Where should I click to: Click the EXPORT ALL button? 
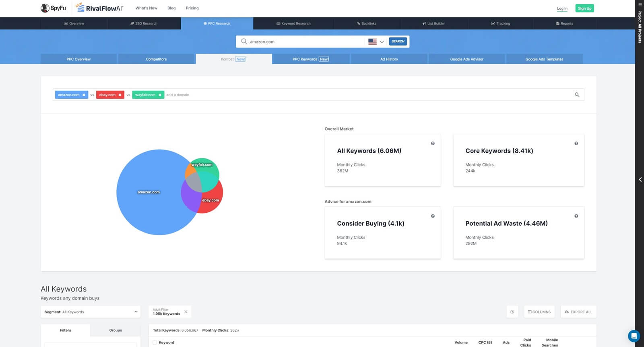point(578,312)
